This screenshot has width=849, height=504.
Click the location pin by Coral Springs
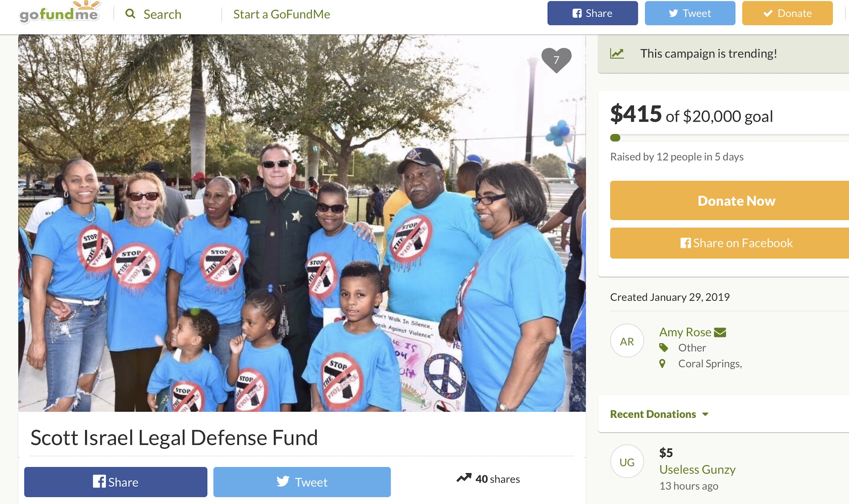tap(662, 364)
